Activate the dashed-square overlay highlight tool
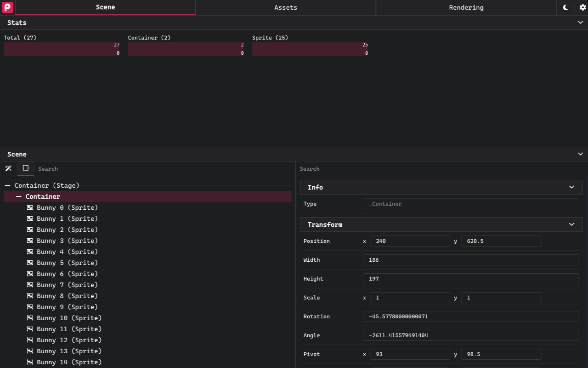The width and height of the screenshot is (588, 368). point(25,168)
